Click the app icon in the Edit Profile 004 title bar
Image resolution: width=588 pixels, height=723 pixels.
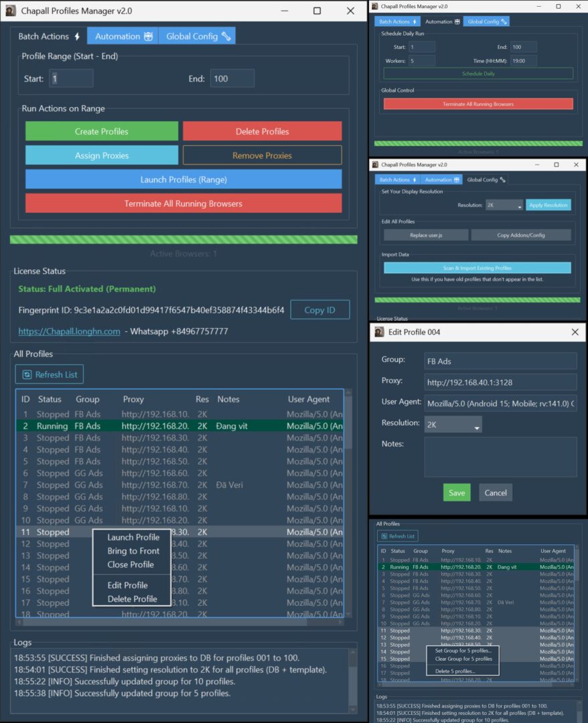tap(379, 332)
